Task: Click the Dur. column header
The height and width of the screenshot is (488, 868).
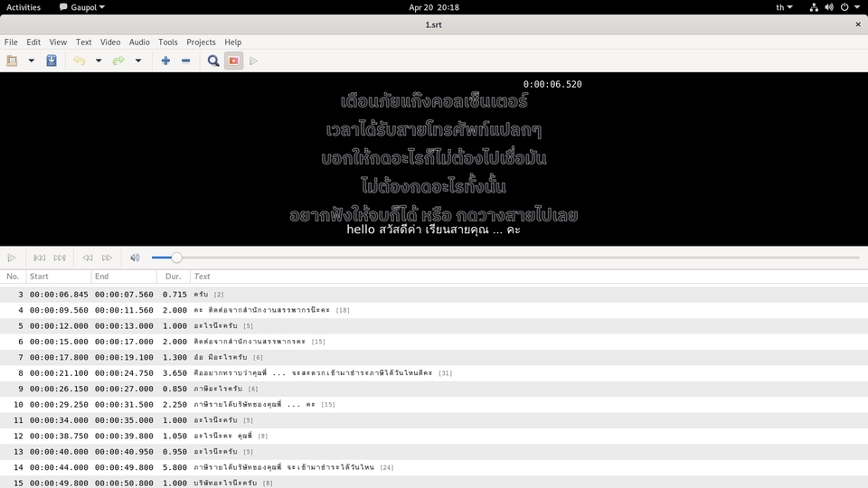Action: coord(174,277)
